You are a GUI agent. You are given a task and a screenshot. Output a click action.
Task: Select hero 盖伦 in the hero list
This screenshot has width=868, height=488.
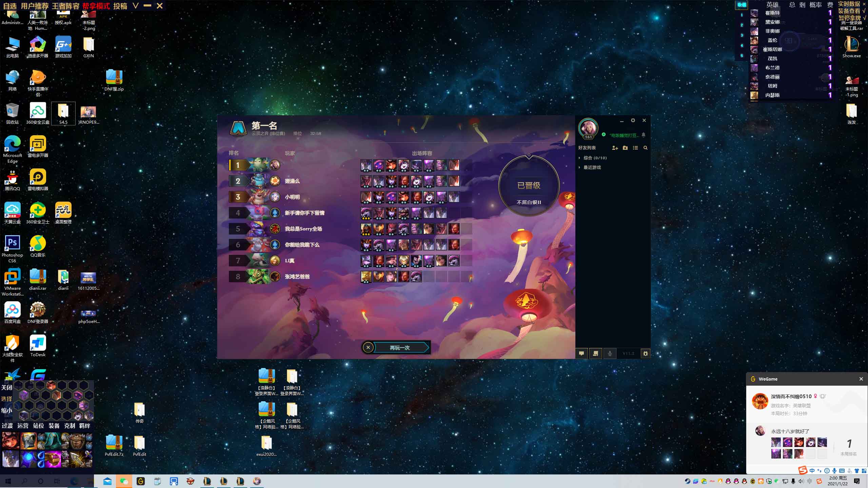coord(772,40)
